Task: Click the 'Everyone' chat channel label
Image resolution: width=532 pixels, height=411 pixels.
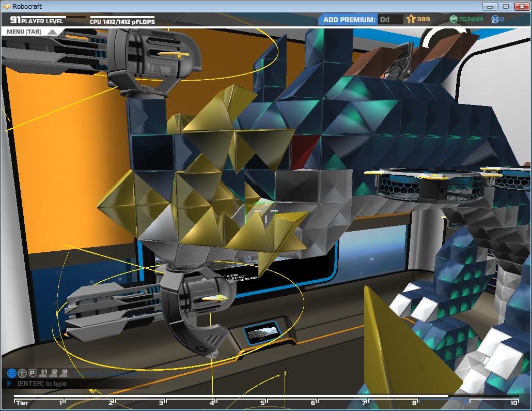Action: (106, 374)
